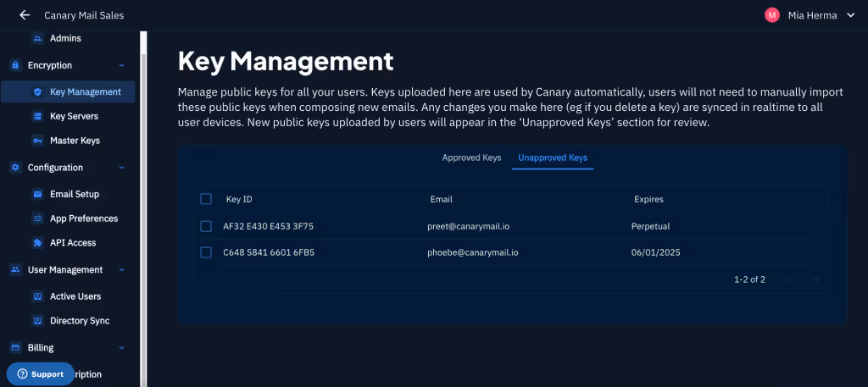Go to previous page of keys
Viewport: 868px width, 387px height.
(x=789, y=279)
